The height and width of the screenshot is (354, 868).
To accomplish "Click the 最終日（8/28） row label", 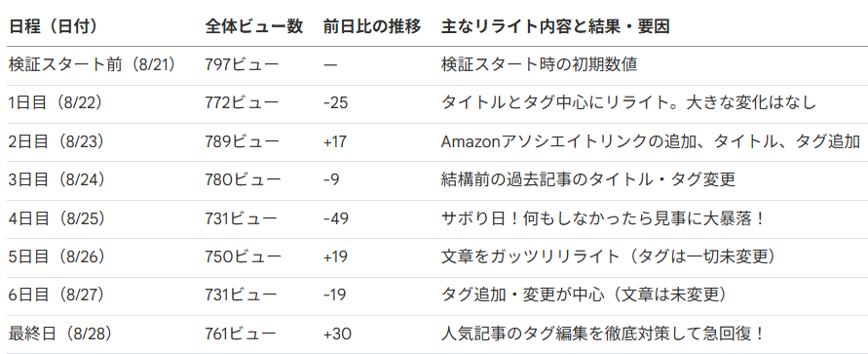I will coord(60,334).
